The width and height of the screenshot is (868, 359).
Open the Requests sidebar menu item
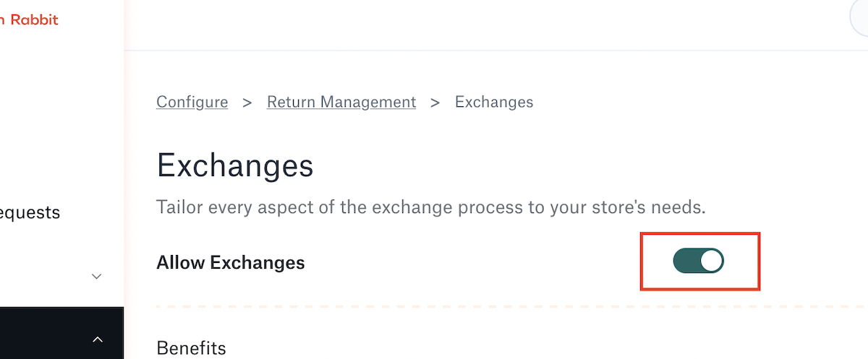30,212
